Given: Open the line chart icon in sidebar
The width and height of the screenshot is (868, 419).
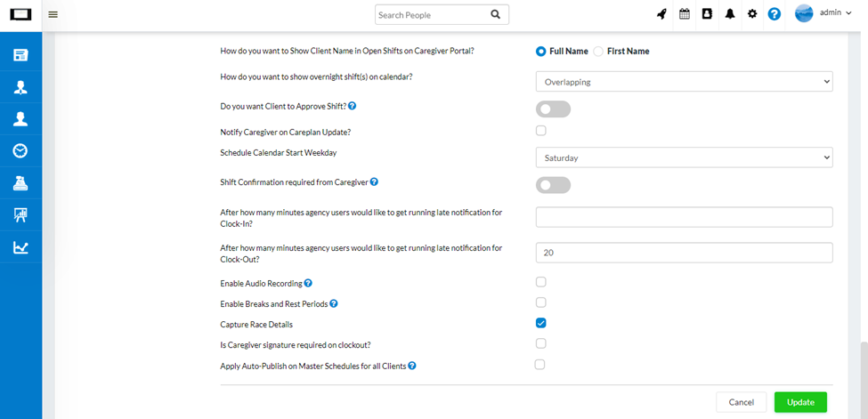Looking at the screenshot, I should 20,247.
